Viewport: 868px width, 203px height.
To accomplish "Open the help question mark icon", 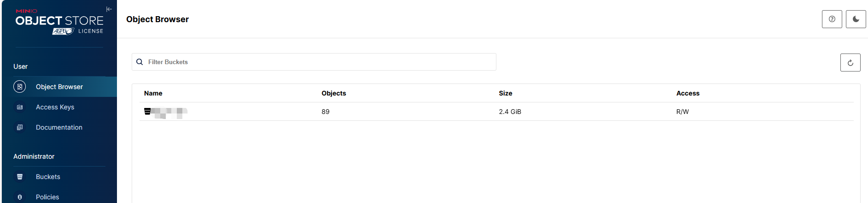I will (832, 19).
